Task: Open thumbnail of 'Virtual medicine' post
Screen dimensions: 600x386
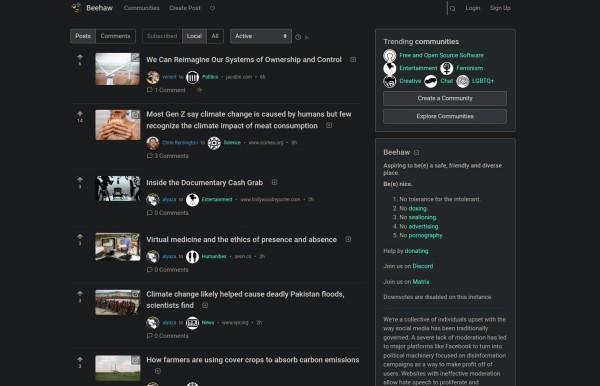Action: coord(117,247)
